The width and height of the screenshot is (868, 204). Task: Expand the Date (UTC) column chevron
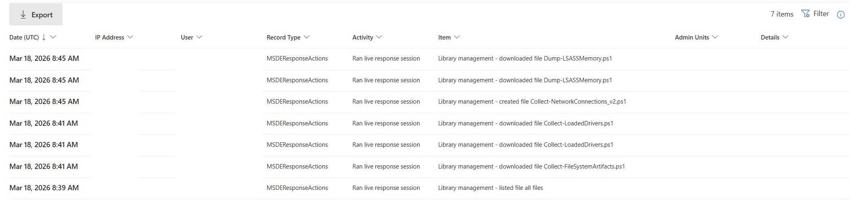[53, 37]
